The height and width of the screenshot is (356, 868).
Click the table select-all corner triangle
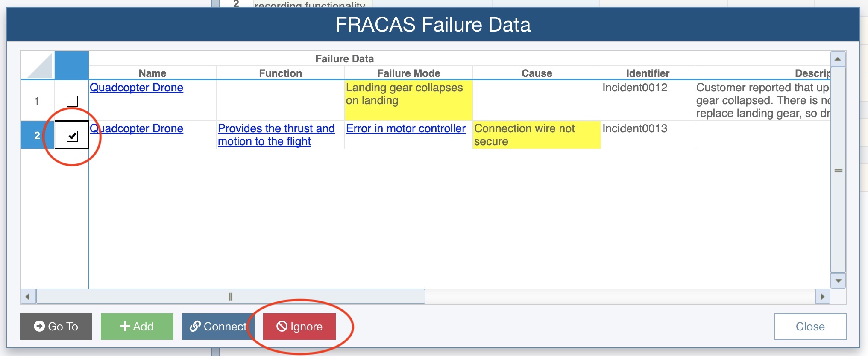(x=38, y=65)
